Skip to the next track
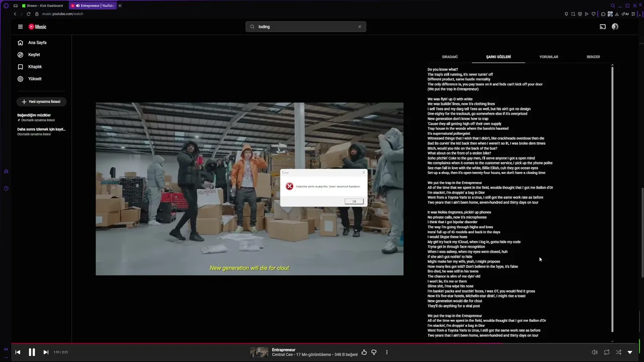The height and width of the screenshot is (362, 644). (x=46, y=352)
